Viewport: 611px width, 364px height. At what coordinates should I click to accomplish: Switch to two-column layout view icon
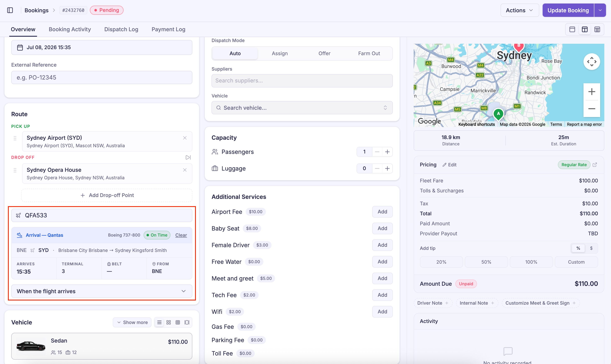click(585, 29)
